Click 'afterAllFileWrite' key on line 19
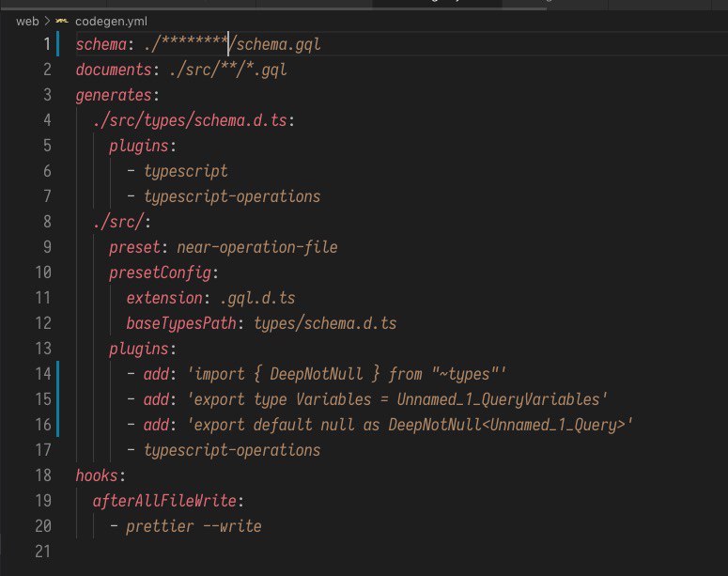 [164, 501]
